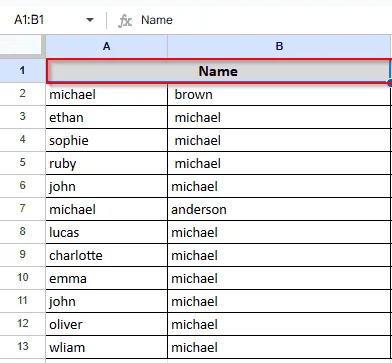Select michael cell in emma's row
The width and height of the screenshot is (392, 363).
point(279,278)
